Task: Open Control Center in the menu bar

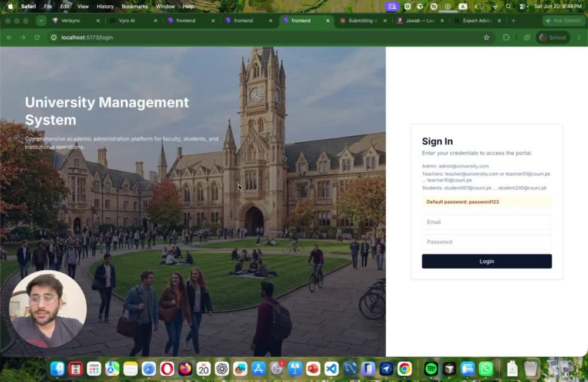Action: click(x=523, y=6)
